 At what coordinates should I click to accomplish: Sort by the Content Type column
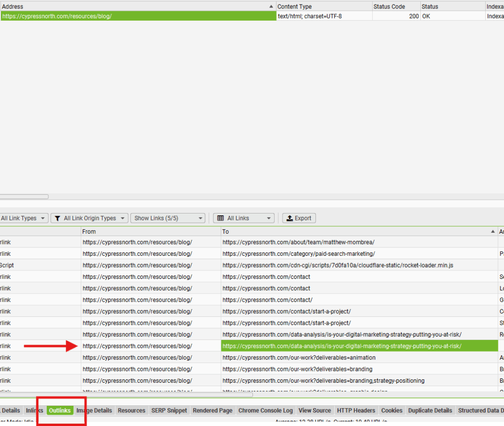(324, 6)
